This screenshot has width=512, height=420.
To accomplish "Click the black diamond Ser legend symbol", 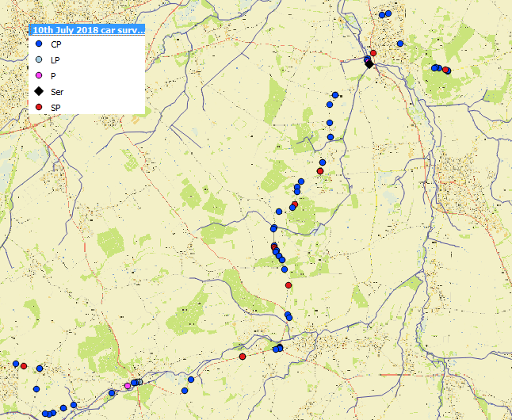I will coord(39,91).
